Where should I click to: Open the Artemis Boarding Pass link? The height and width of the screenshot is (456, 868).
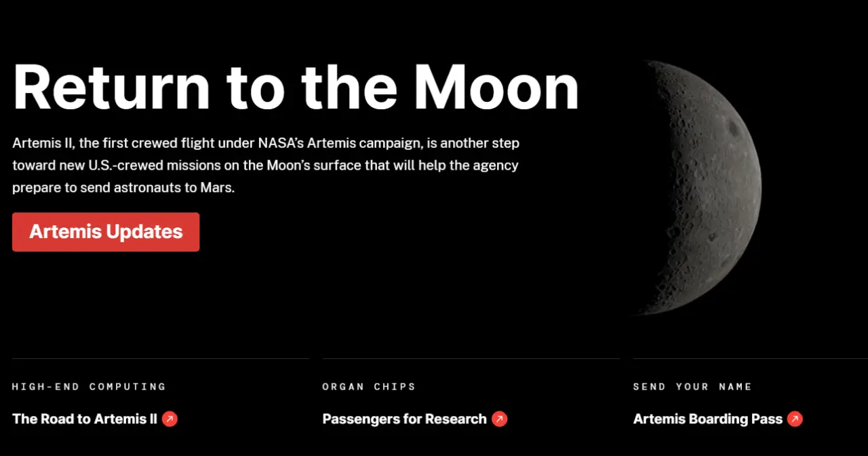coord(707,419)
